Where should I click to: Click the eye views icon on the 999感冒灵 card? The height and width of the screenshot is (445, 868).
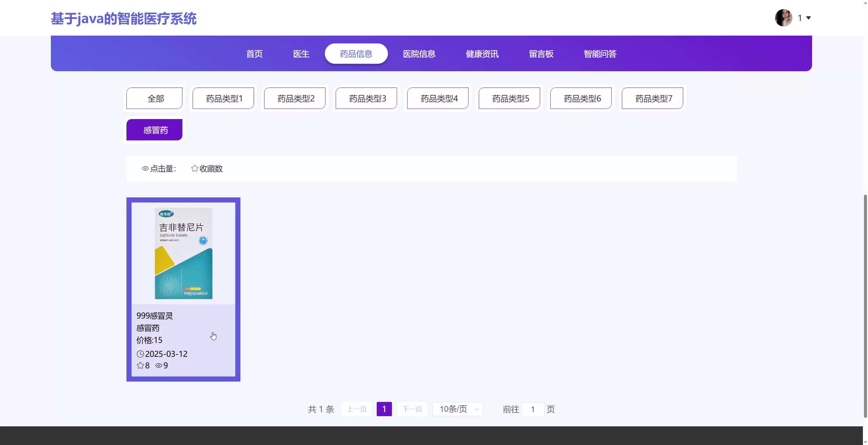tap(158, 366)
